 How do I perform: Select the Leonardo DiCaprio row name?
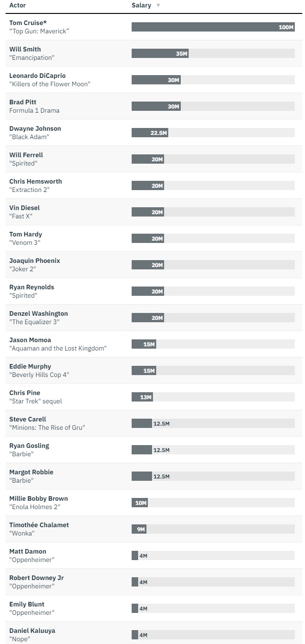(38, 76)
